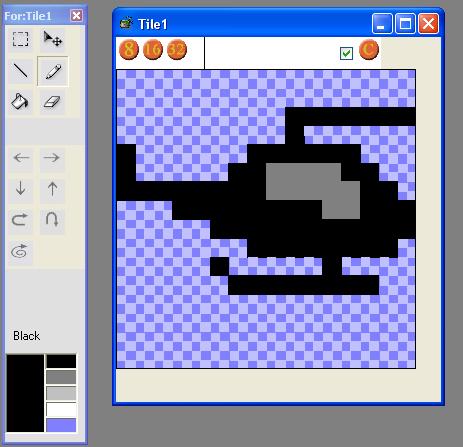Choose the move selection tool
The height and width of the screenshot is (447, 463).
click(x=52, y=39)
